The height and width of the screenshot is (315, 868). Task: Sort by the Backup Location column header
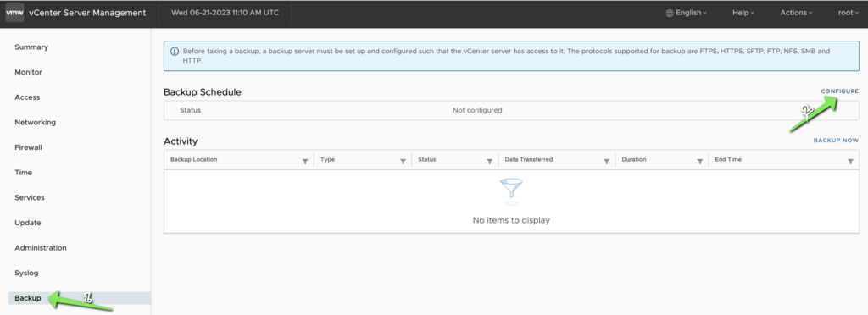coord(194,160)
